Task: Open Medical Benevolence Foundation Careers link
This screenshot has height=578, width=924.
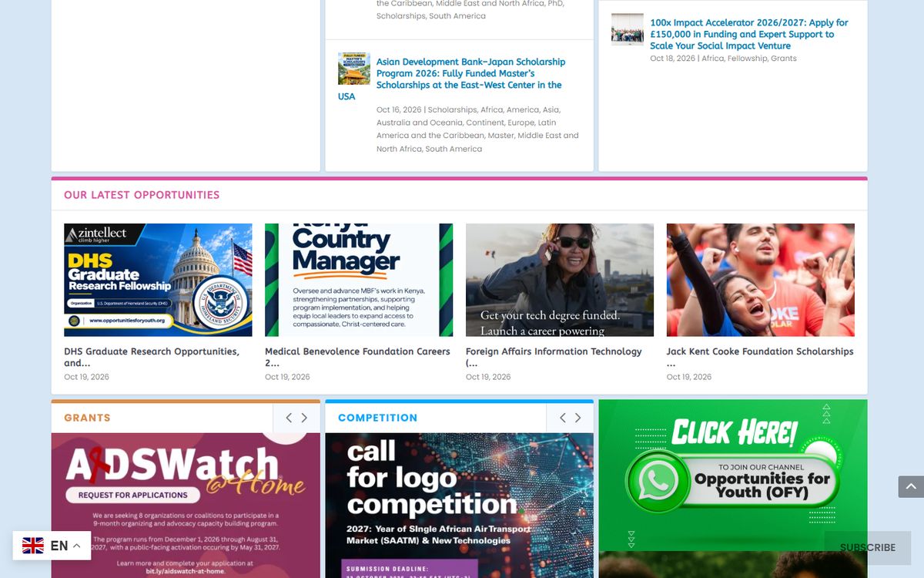Action: point(357,357)
